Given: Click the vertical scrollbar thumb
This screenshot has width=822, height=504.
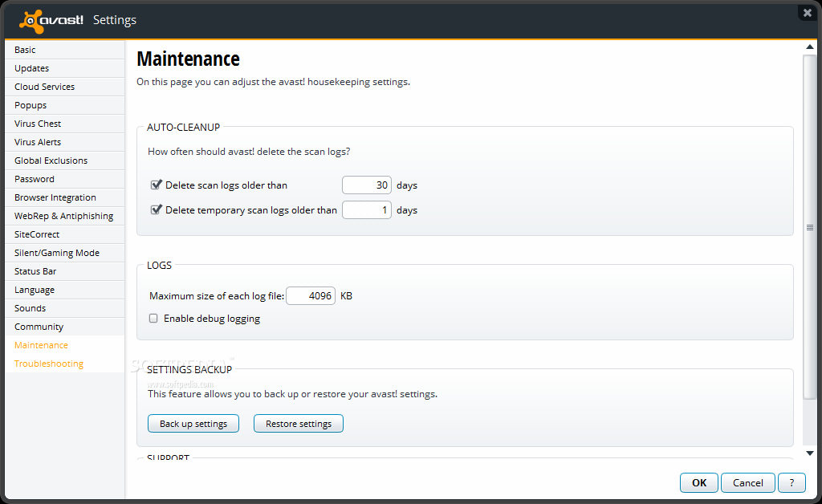Looking at the screenshot, I should click(x=810, y=227).
